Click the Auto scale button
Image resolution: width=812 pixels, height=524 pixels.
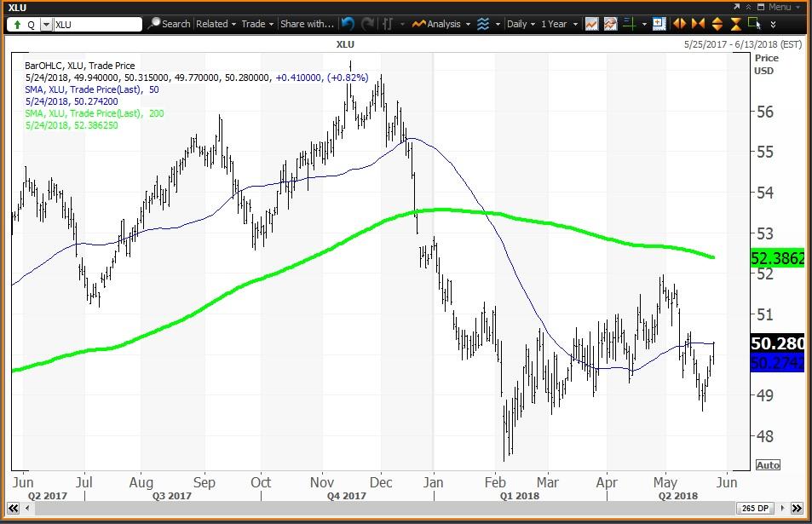[767, 464]
